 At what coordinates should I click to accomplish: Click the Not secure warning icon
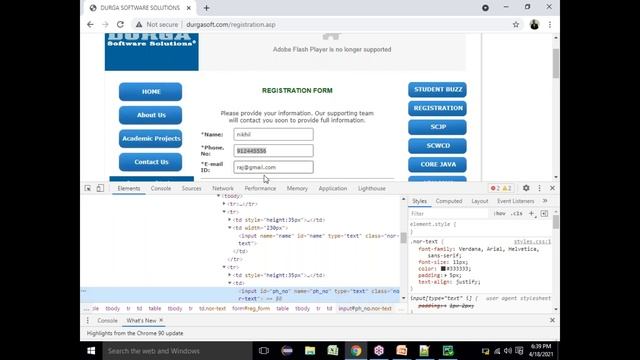coord(139,24)
